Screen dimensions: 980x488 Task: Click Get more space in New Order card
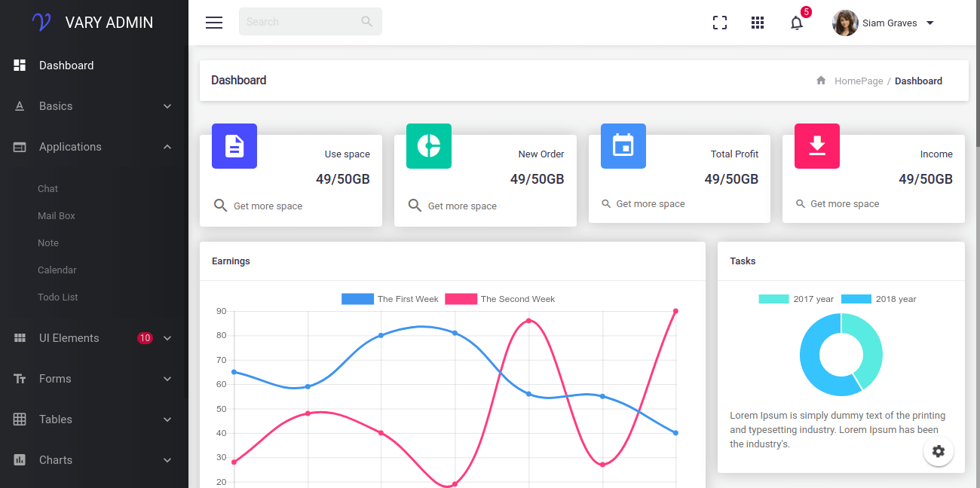[462, 206]
